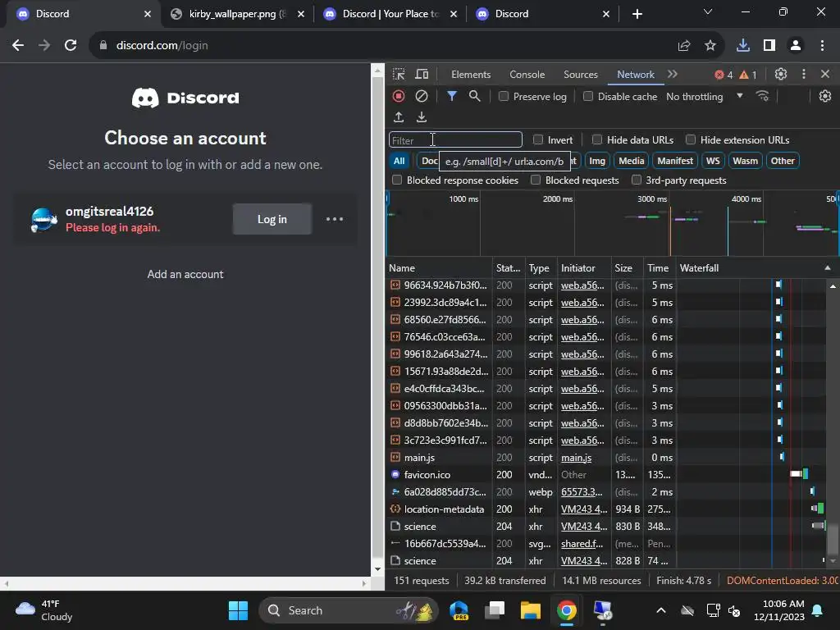Switch to Sources tab

[x=581, y=75]
